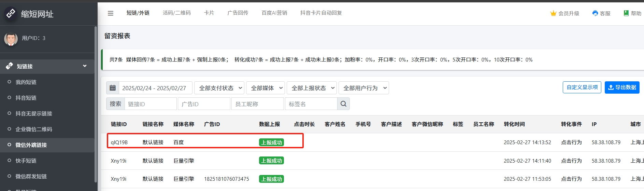Expand the 全部用户行为 dropdown

pos(363,88)
